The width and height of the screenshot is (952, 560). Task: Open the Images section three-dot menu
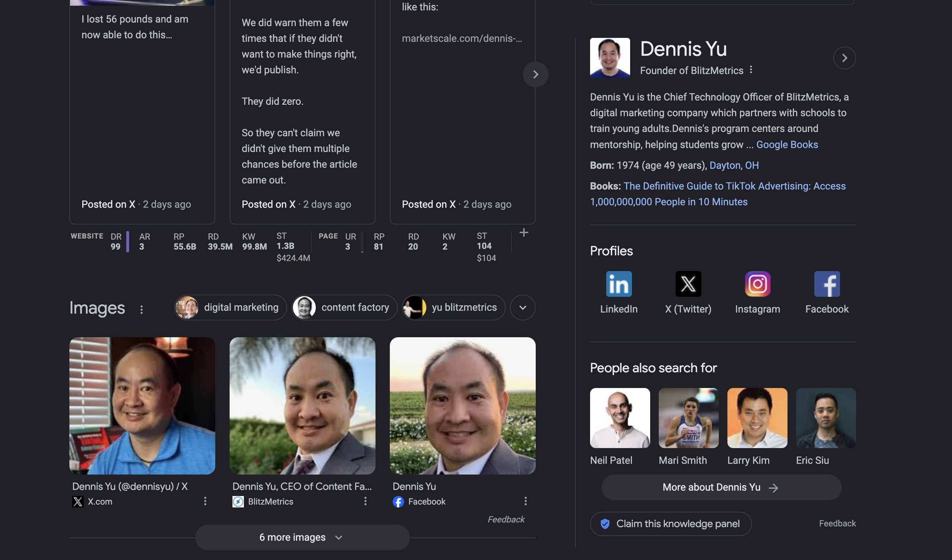[142, 309]
